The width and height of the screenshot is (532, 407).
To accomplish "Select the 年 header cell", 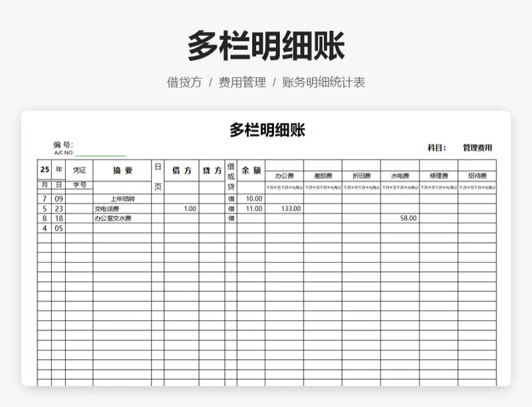I will pyautogui.click(x=59, y=170).
